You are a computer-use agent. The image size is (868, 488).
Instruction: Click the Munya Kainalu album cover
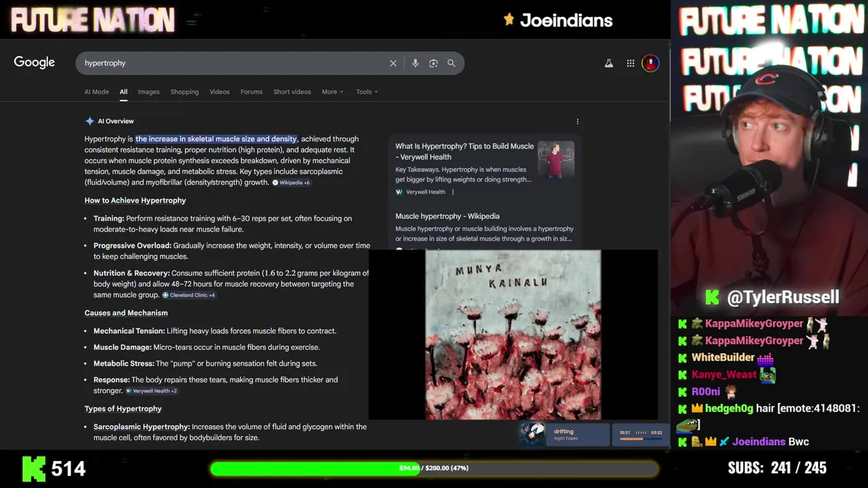tap(513, 335)
